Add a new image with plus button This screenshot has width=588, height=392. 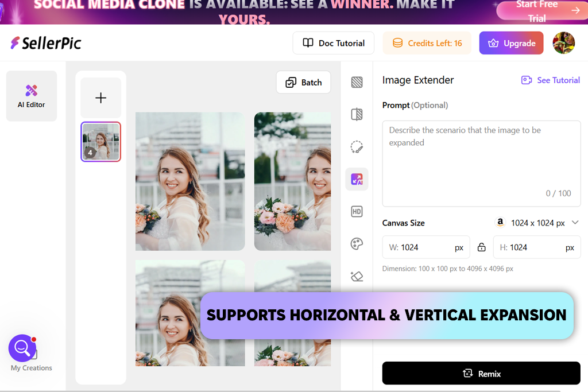click(100, 98)
